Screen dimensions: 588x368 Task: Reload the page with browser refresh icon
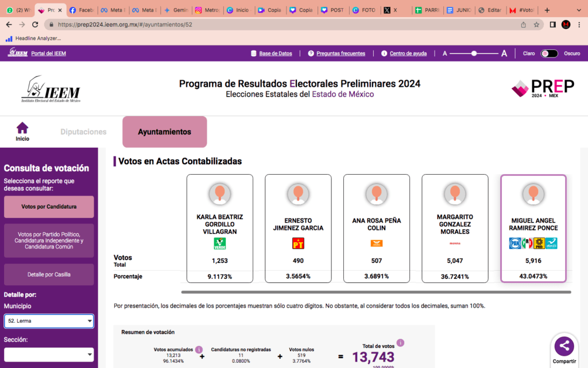click(36, 25)
